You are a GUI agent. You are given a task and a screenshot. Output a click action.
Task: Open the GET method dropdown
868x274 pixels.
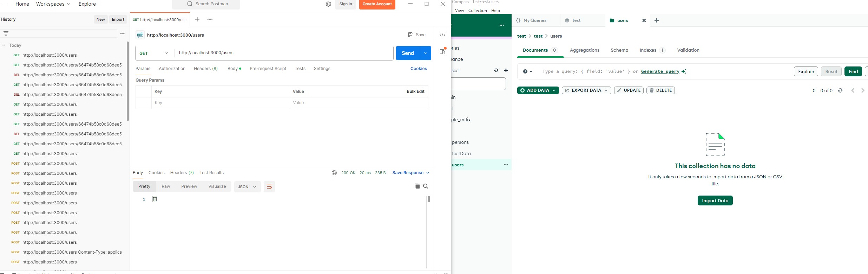154,53
